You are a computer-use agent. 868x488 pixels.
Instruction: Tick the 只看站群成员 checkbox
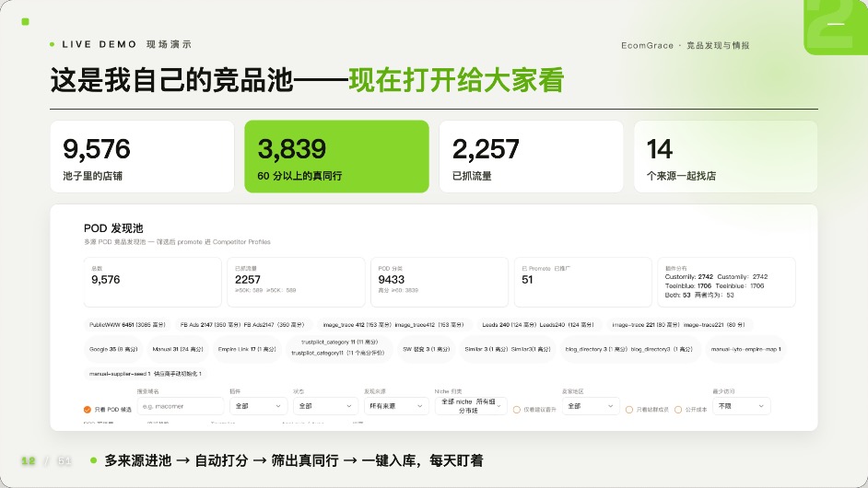(628, 410)
